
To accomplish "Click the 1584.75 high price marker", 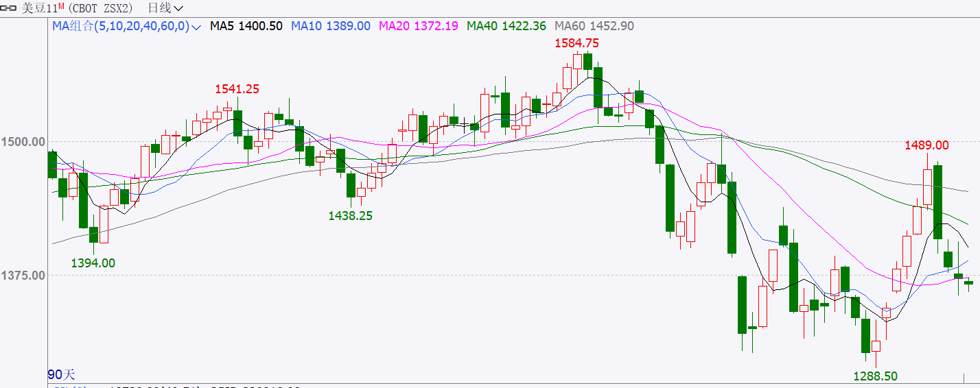I will [576, 43].
